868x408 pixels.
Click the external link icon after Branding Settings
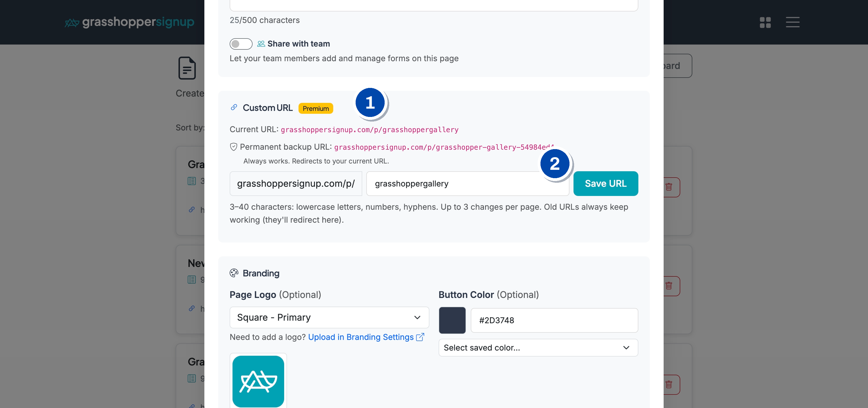(420, 337)
